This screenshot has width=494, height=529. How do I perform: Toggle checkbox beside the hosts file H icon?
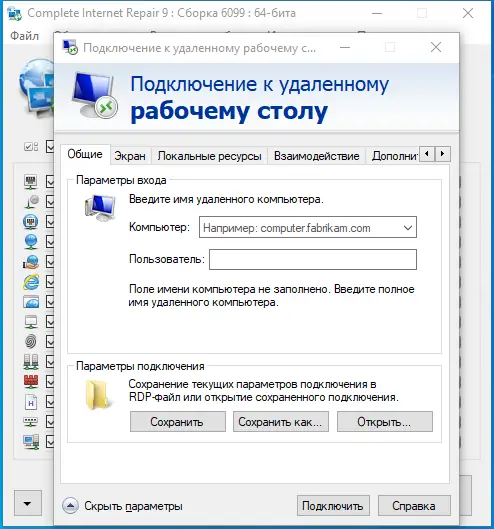coord(50,401)
